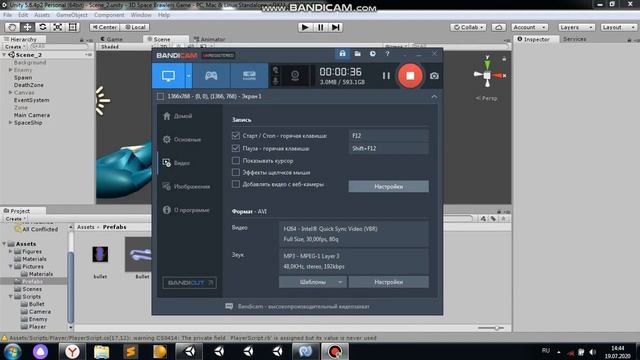The height and width of the screenshot is (360, 640).
Task: Open Bandicam help question mark
Action: coord(388,54)
